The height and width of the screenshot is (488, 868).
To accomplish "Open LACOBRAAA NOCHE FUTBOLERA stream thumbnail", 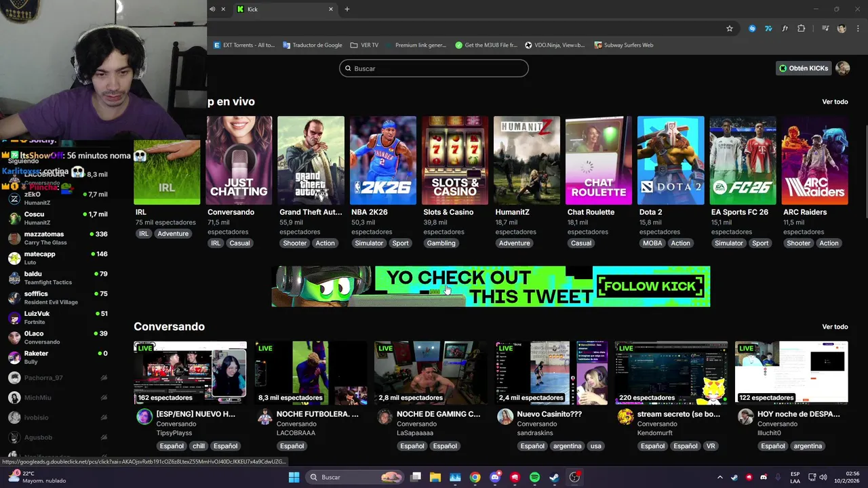I will [311, 372].
